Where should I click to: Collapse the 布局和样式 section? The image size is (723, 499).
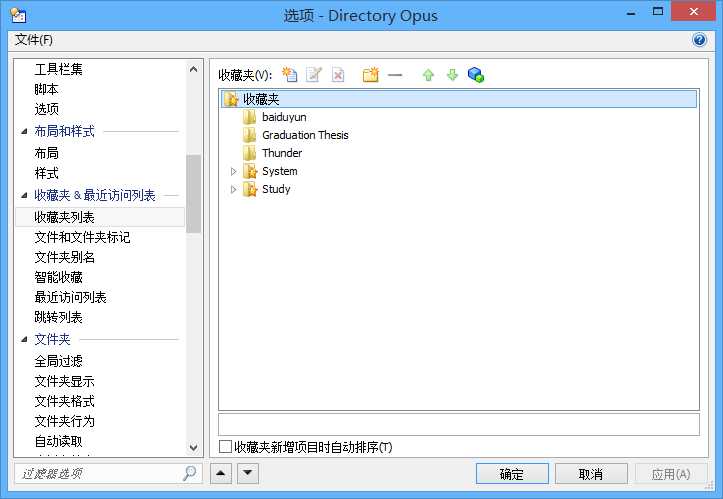(24, 132)
